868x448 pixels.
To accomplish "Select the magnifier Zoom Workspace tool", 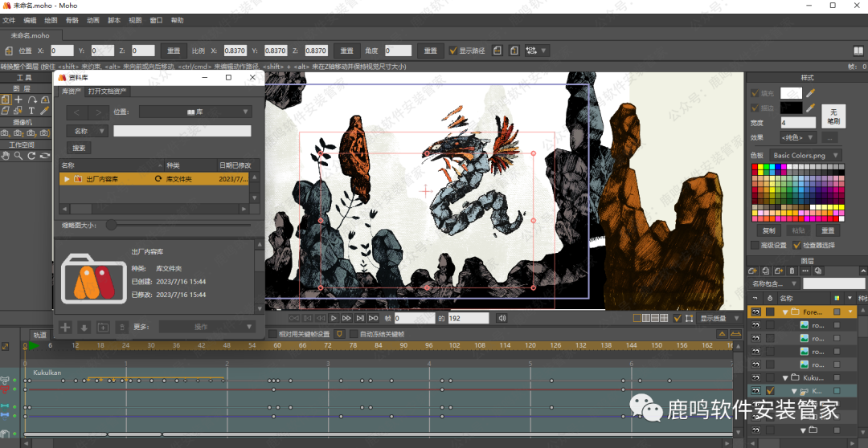I will (18, 156).
